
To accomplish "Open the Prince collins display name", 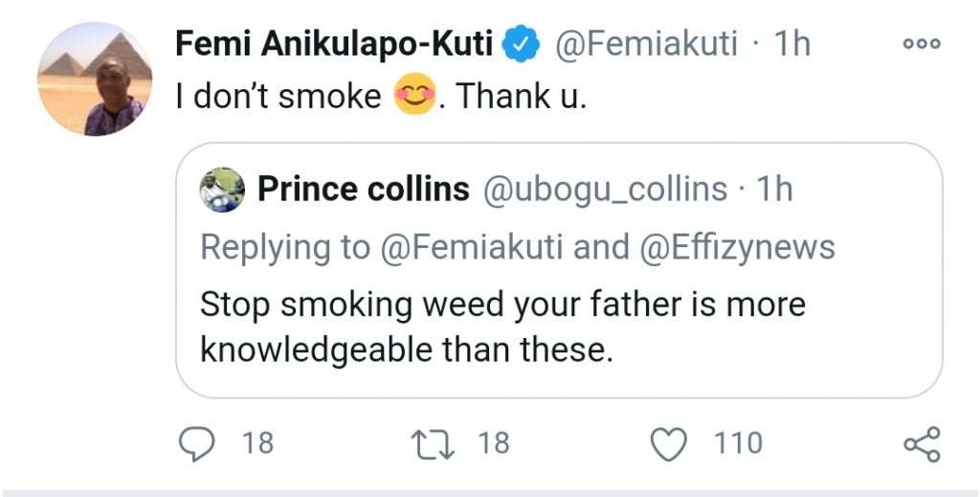I will tap(363, 190).
